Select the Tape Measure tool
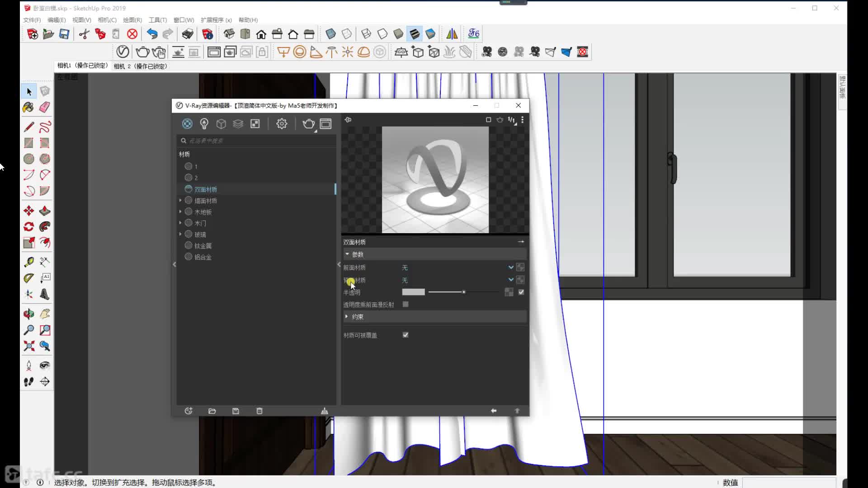Viewport: 868px width, 488px height. coord(28,262)
